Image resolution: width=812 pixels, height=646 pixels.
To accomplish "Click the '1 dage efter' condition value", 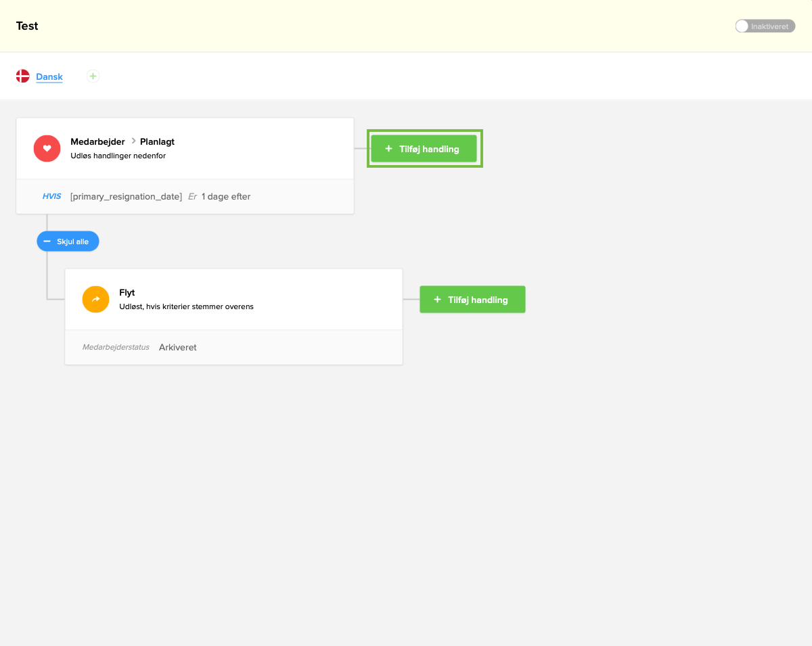I will pos(226,197).
